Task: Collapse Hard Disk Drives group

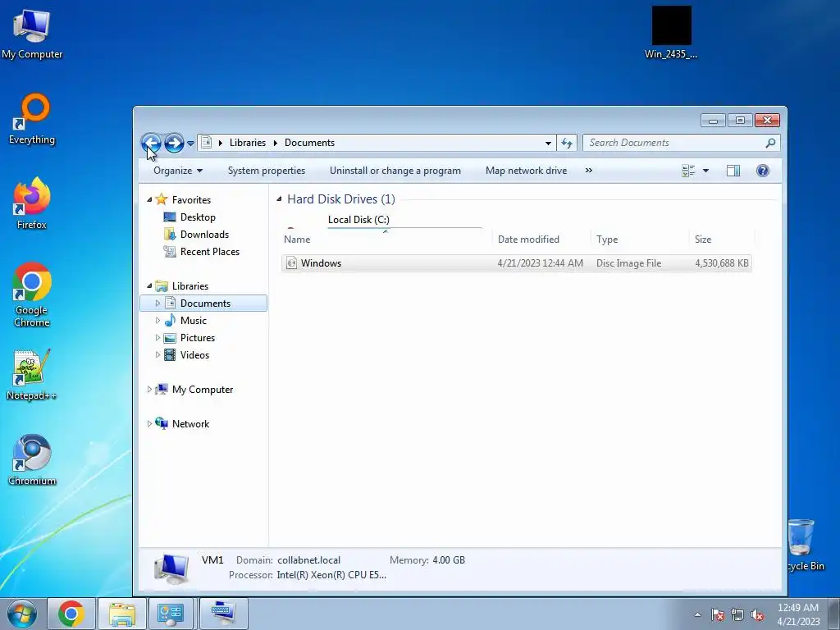Action: click(279, 199)
